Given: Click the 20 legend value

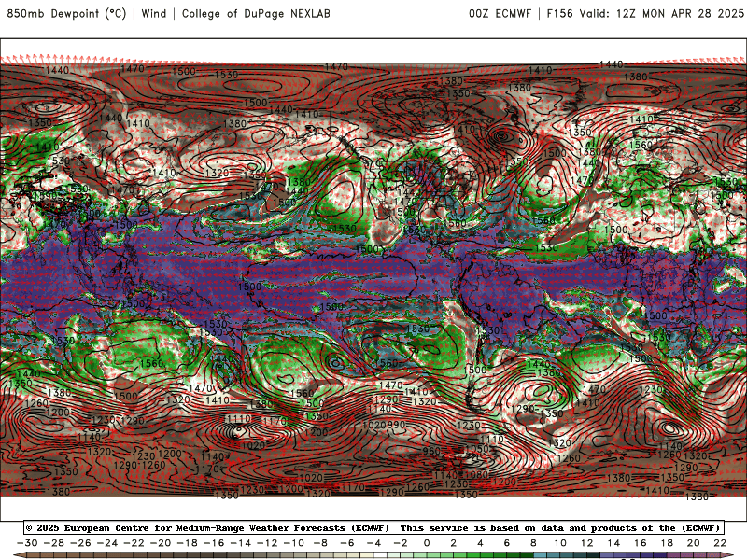Looking at the screenshot, I should click(x=694, y=543).
